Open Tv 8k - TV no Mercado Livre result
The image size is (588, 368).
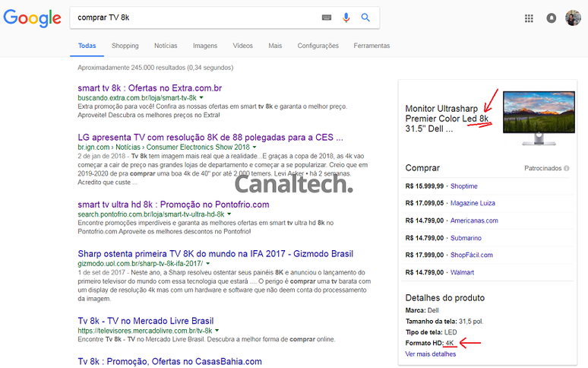pyautogui.click(x=146, y=321)
